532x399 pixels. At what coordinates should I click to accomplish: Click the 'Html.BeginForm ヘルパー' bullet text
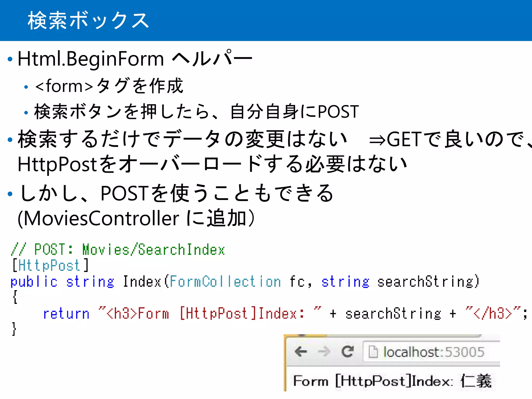135,59
